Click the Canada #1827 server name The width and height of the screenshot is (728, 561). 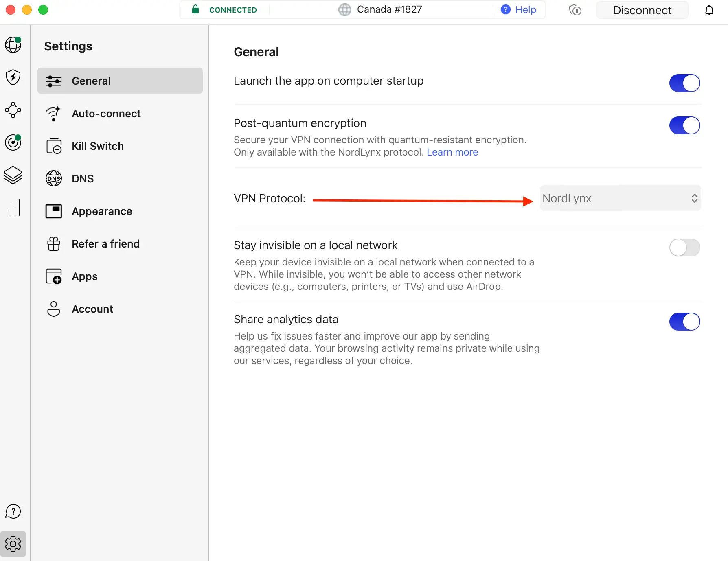click(390, 9)
